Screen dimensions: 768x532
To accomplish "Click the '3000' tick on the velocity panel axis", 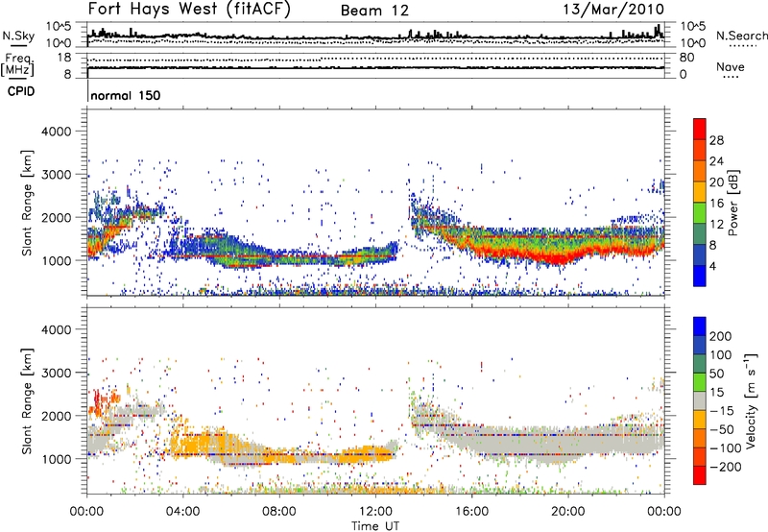I will click(x=56, y=373).
